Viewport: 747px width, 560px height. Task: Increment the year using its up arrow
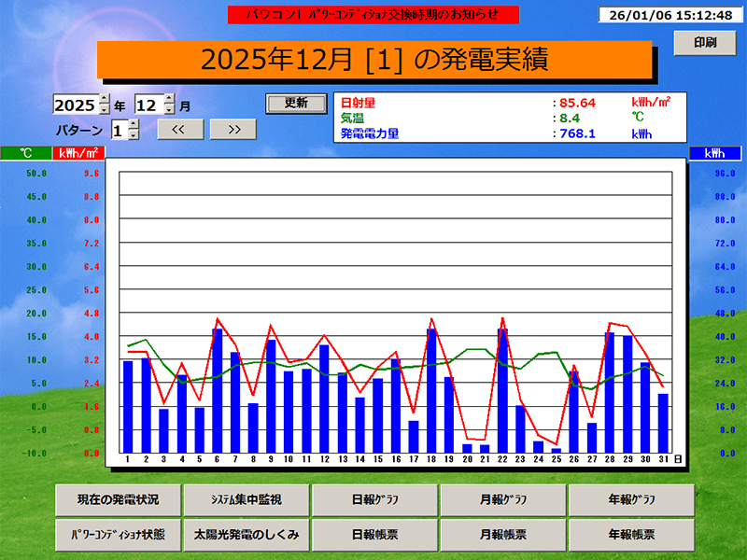point(104,100)
